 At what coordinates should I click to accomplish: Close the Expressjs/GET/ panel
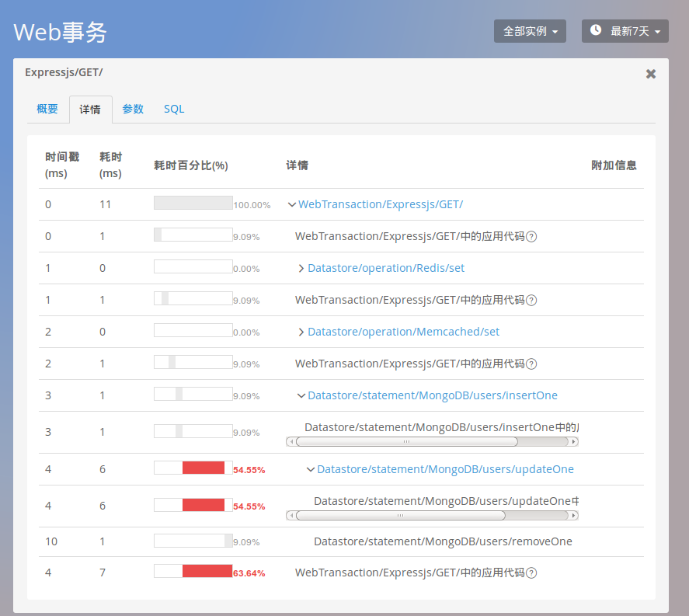[x=651, y=74]
